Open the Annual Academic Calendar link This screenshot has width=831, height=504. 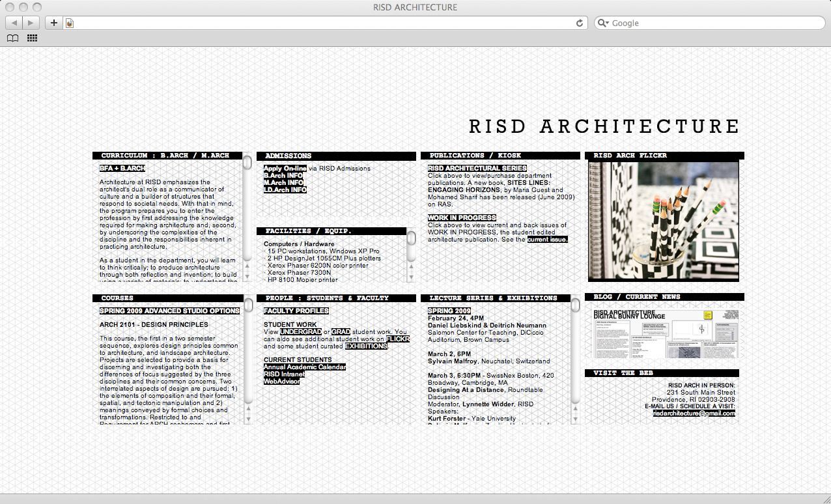(305, 367)
